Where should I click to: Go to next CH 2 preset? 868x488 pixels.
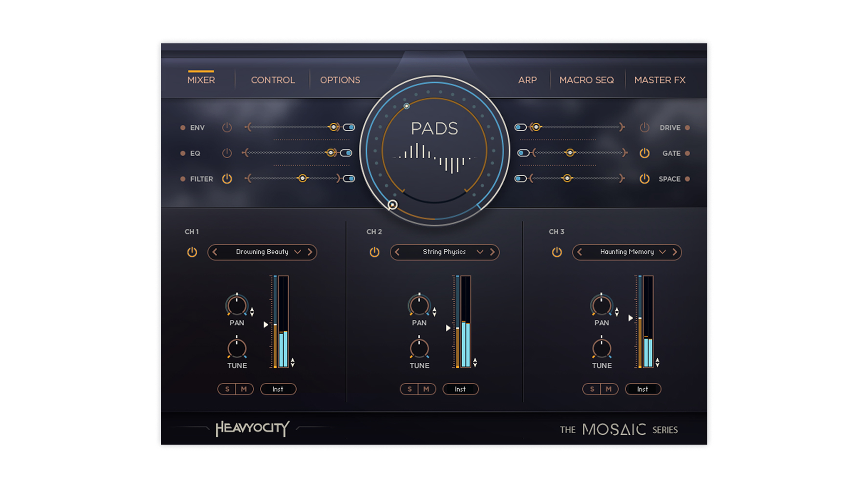click(492, 252)
